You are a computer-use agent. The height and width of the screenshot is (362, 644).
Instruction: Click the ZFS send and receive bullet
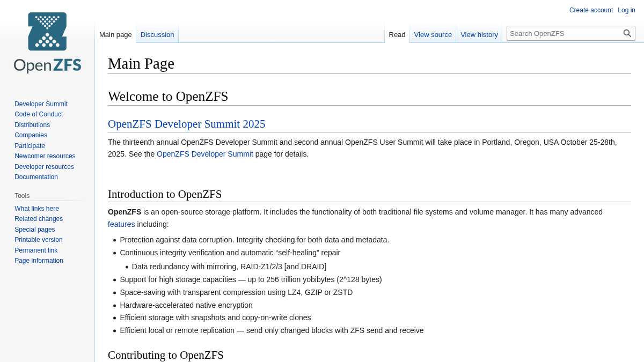[272, 330]
